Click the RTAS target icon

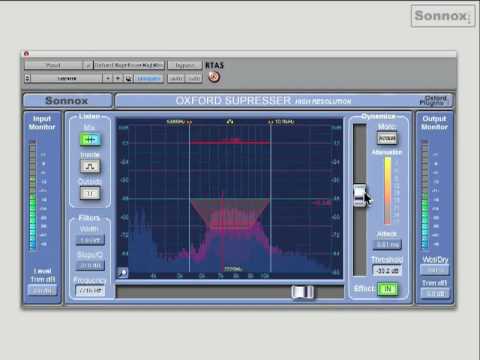(214, 77)
